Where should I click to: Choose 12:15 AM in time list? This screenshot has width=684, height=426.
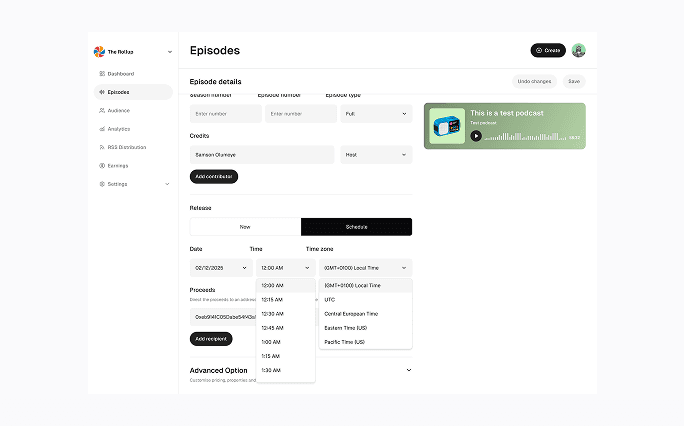[x=285, y=300]
